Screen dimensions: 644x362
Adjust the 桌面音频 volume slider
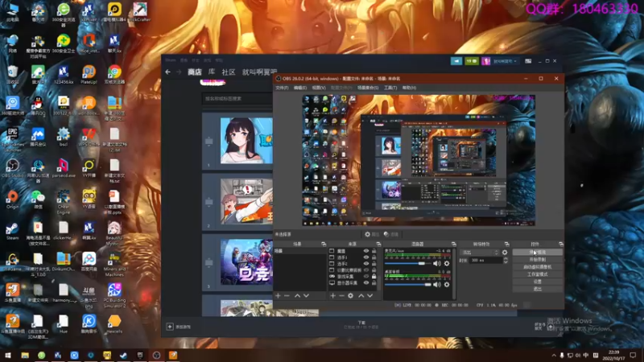pos(408,285)
